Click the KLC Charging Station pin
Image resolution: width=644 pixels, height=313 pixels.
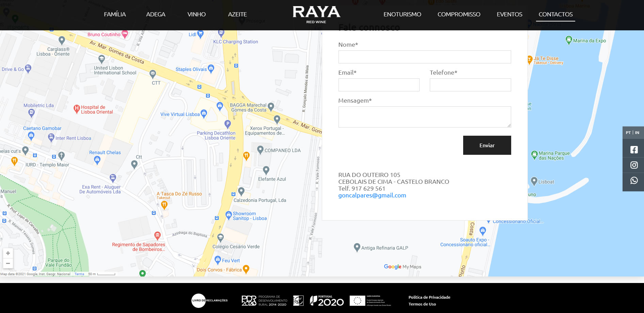pyautogui.click(x=221, y=33)
